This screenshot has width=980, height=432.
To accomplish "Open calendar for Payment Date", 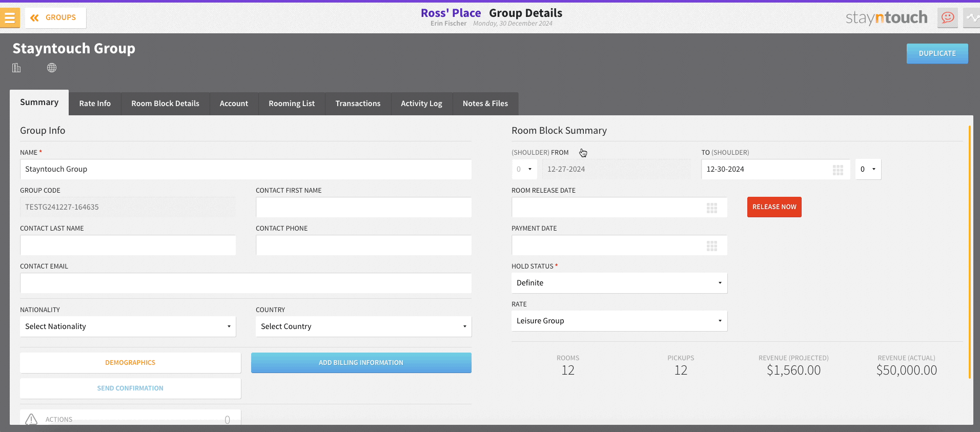I will (x=712, y=245).
